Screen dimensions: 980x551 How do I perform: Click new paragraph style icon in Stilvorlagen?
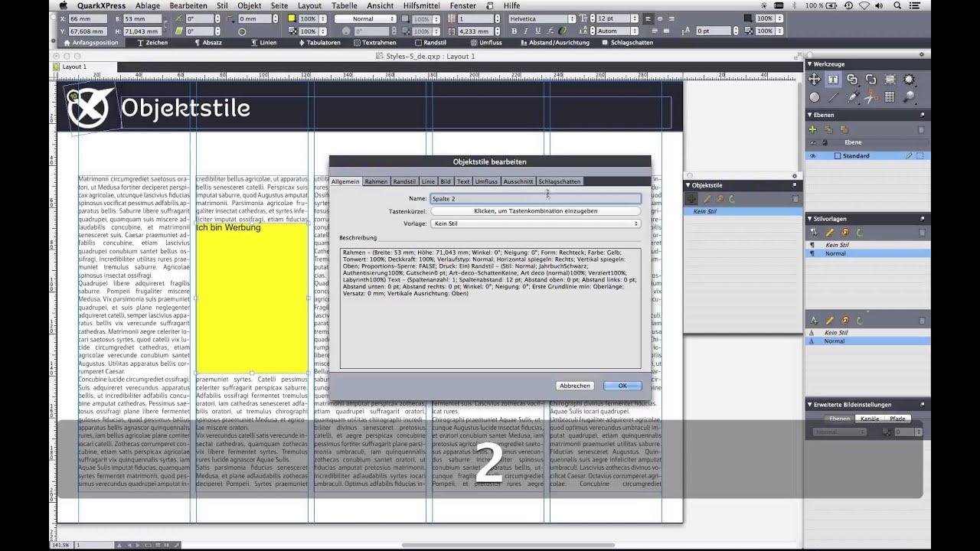tap(814, 233)
